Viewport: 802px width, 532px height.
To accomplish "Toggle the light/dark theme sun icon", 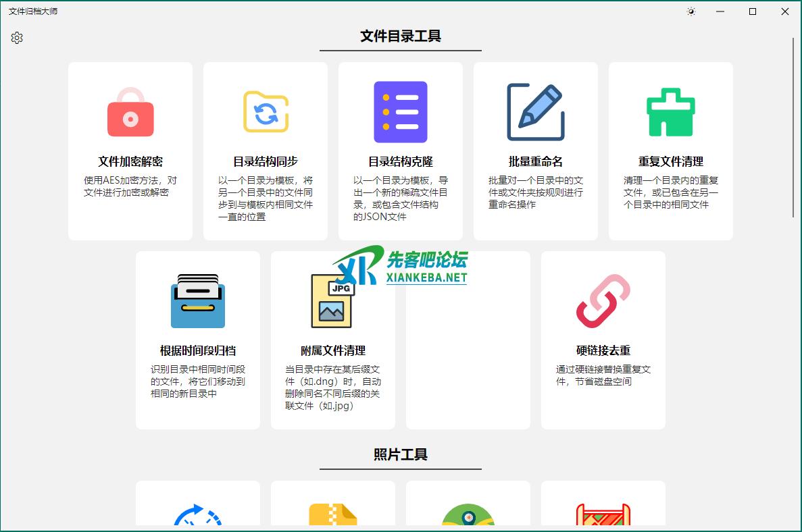I will click(x=691, y=11).
